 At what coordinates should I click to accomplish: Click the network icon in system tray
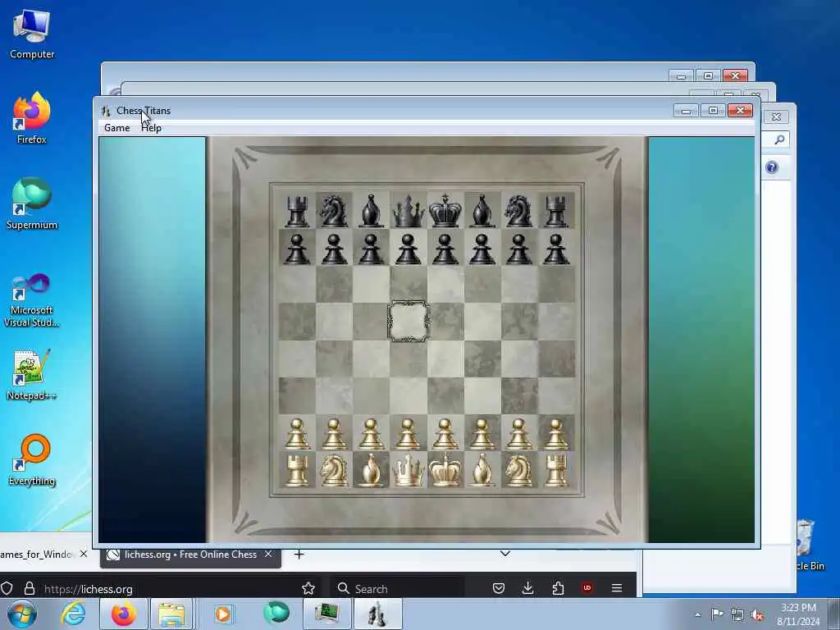pos(737,614)
